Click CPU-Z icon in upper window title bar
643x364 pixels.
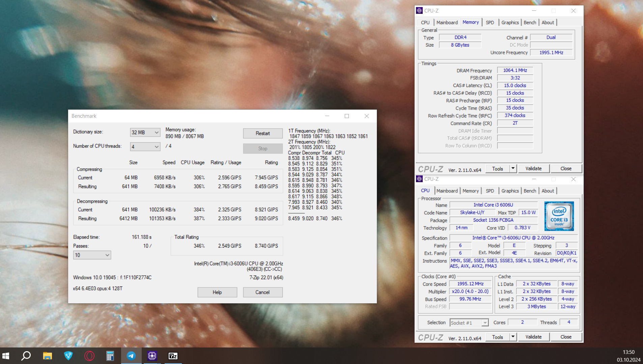pyautogui.click(x=419, y=11)
